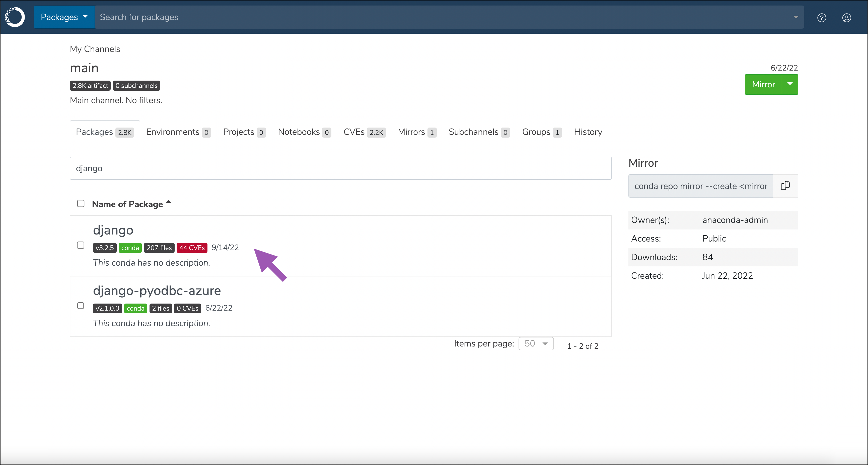Open the django-pyodbc-azure package link
This screenshot has height=465, width=868.
pos(157,291)
